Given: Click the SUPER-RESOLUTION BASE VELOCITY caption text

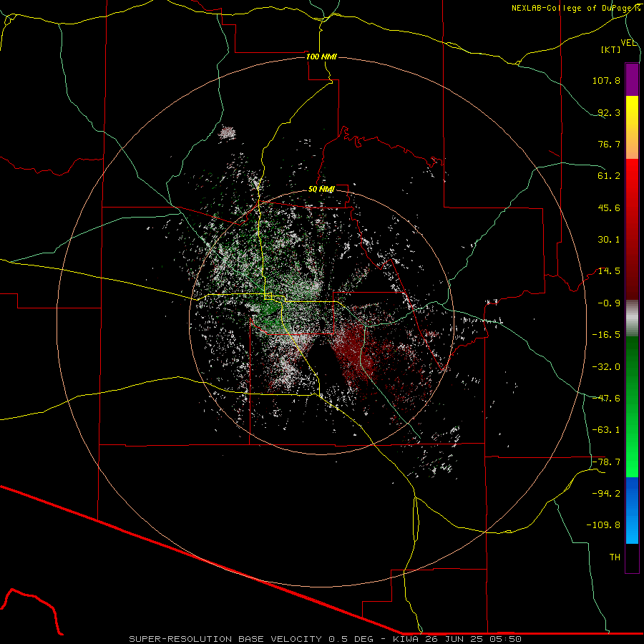Looking at the screenshot, I should pos(225,639).
